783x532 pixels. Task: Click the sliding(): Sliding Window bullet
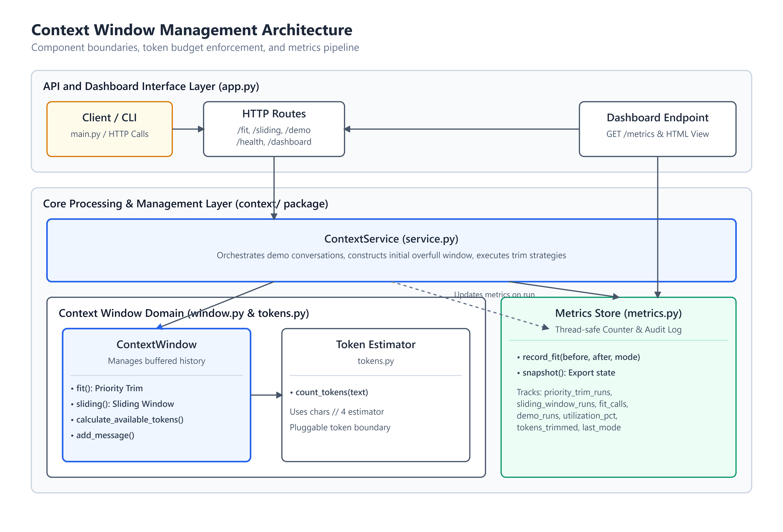coord(122,404)
